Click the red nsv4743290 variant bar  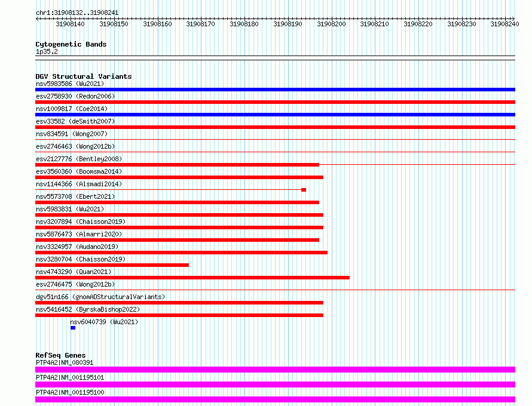[192, 278]
